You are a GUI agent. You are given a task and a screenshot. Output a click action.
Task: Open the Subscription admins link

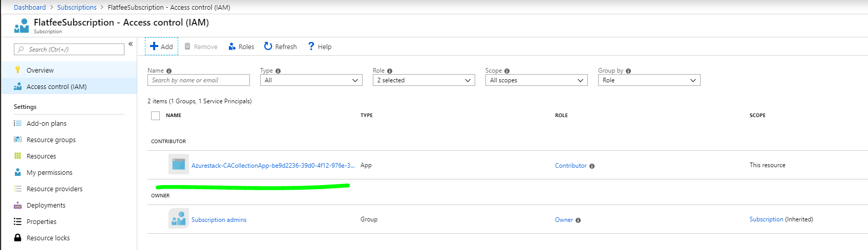[219, 220]
